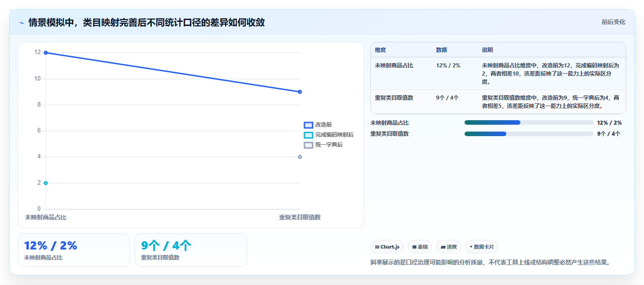Open the 9个 / 4个 data card
This screenshot has width=644, height=285.
pos(191,250)
